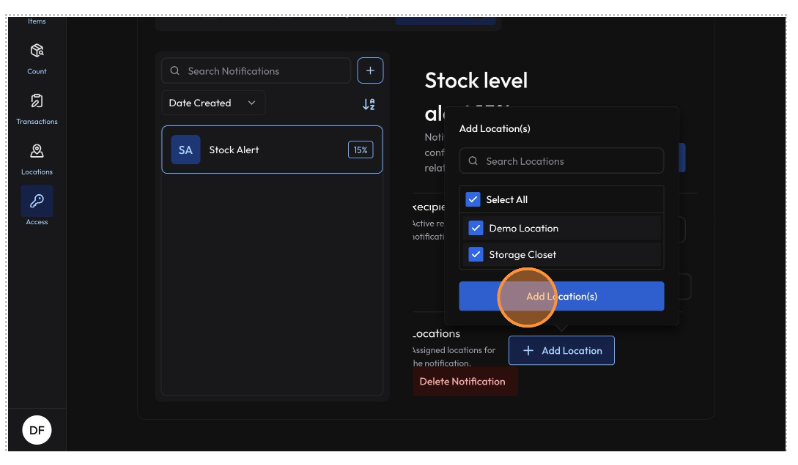
Task: Click the 15% badge on Stock Alert
Action: (360, 150)
